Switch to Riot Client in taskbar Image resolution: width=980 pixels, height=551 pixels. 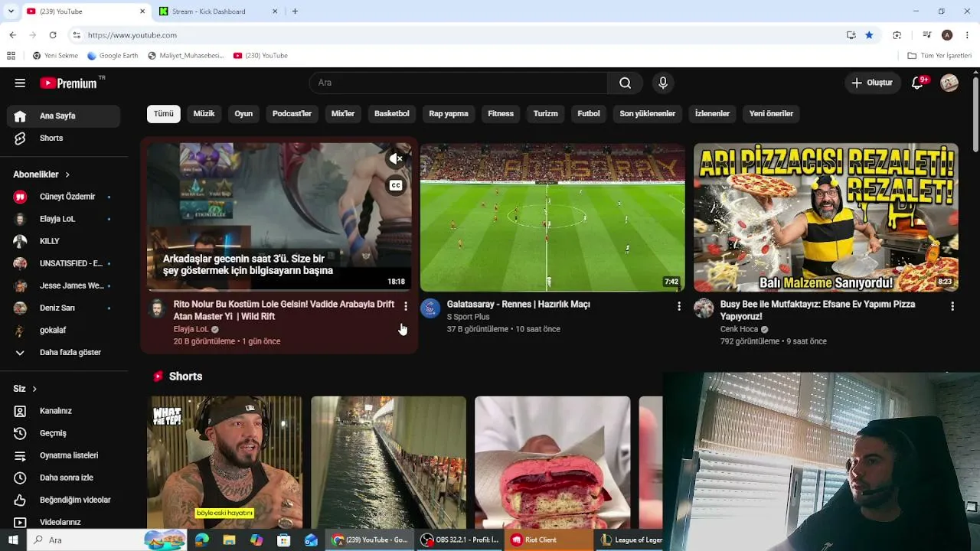(x=548, y=540)
